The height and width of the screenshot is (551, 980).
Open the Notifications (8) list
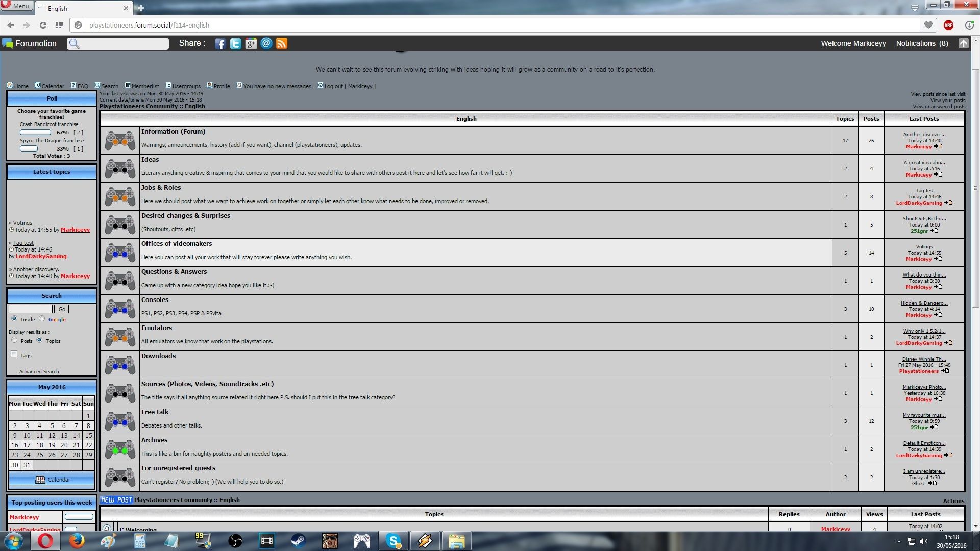coord(922,43)
